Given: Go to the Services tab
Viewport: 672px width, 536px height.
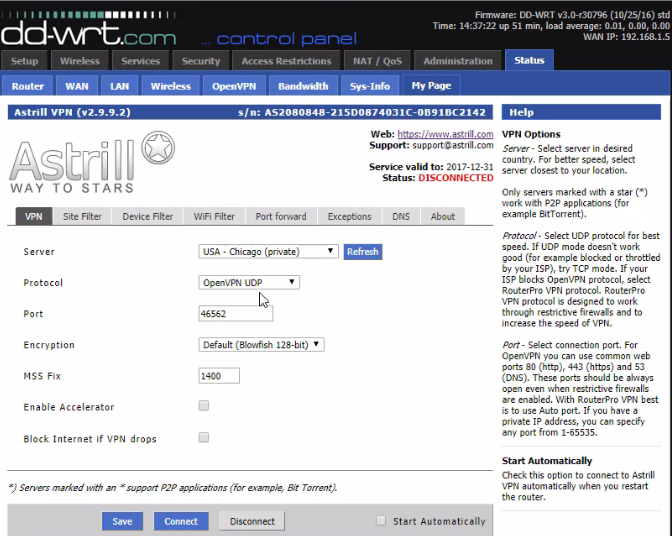Looking at the screenshot, I should (141, 61).
